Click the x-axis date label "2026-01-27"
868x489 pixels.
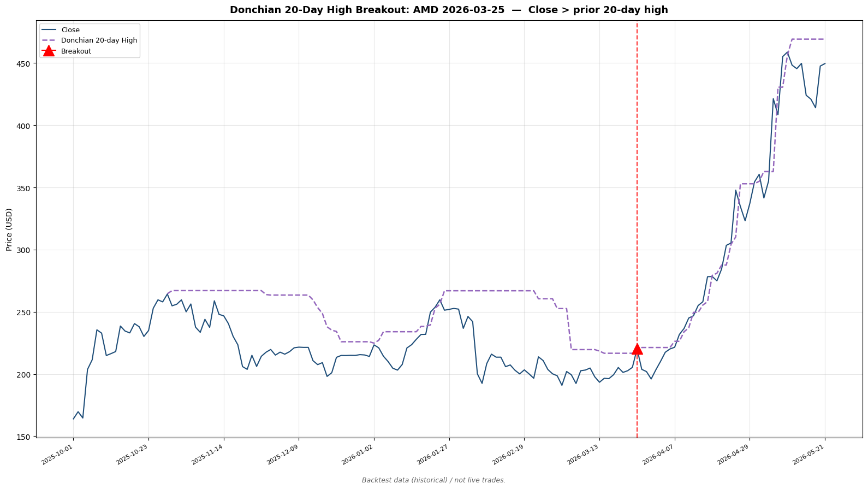click(433, 455)
